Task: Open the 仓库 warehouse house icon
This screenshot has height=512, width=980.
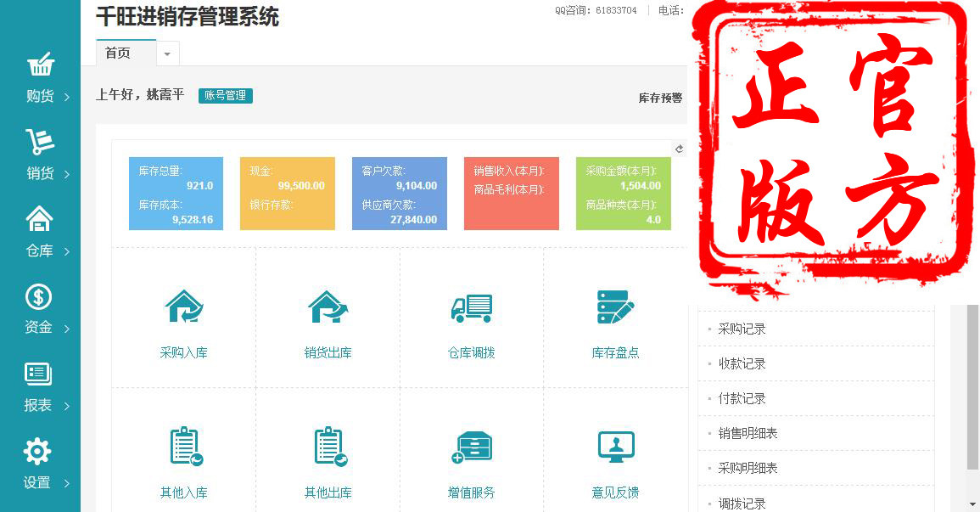Action: tap(39, 219)
